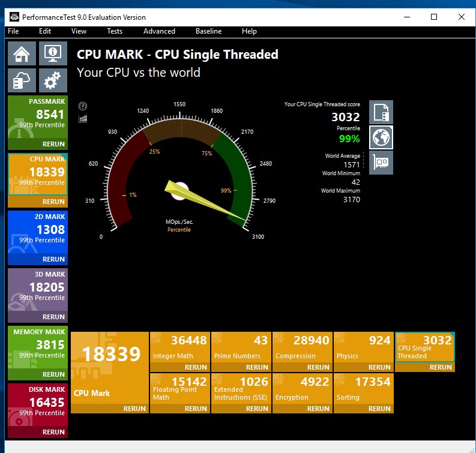Rerun the Sorting test

coord(364,409)
